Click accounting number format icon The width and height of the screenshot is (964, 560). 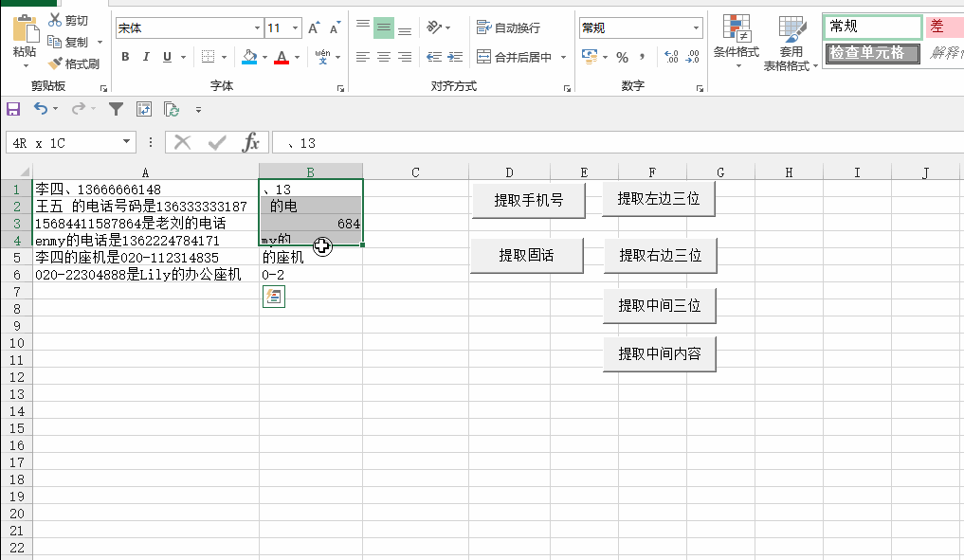[x=590, y=57]
